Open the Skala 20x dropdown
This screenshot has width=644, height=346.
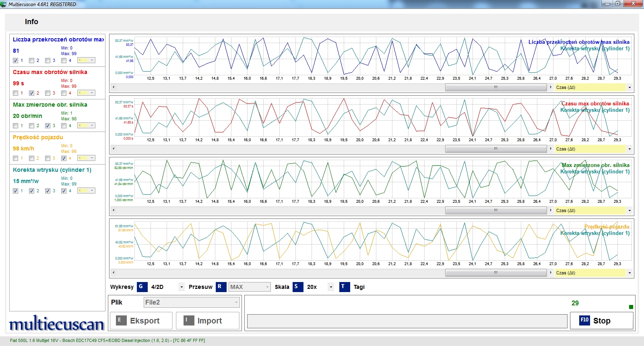(x=331, y=287)
